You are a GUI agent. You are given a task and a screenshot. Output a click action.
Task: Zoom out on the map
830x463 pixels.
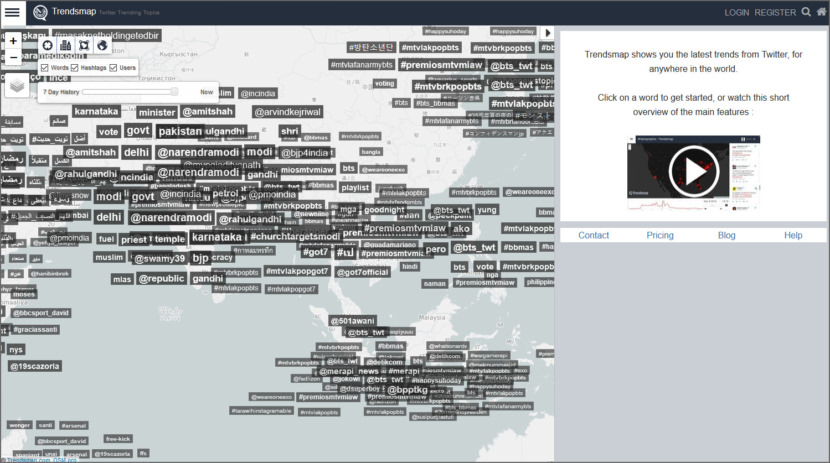[x=13, y=58]
